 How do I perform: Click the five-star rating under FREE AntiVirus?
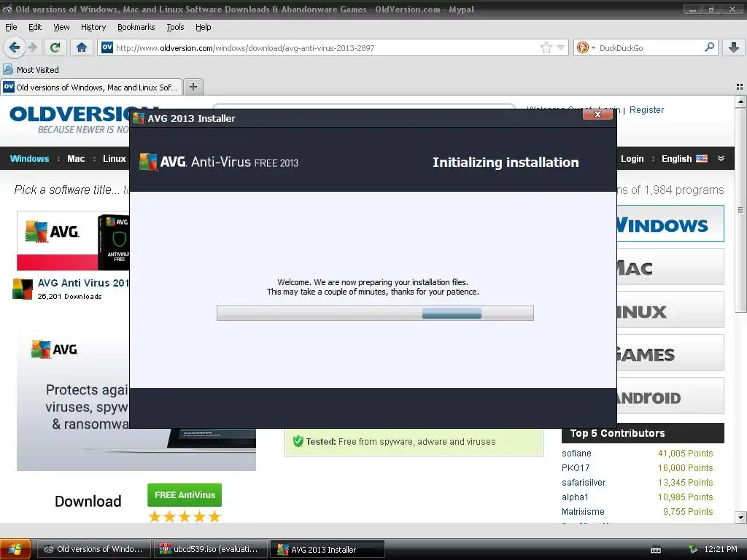point(185,517)
